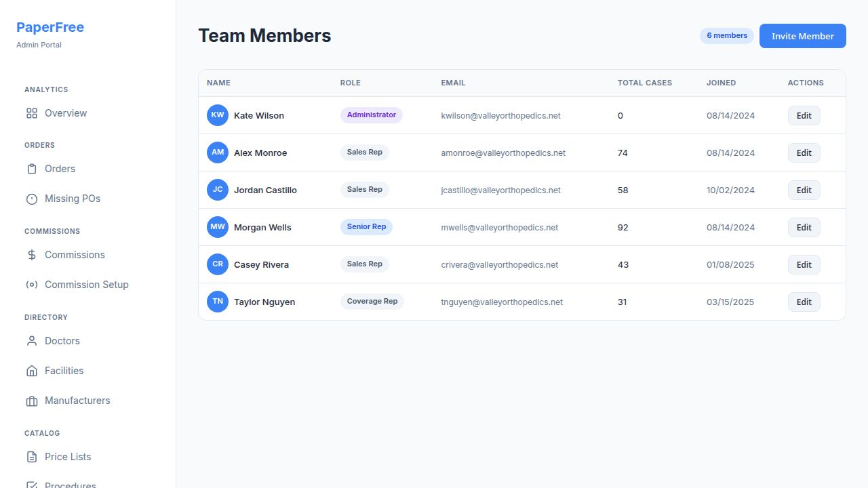Edit Morgan Wells's team member entry
The width and height of the screenshot is (868, 488).
tap(804, 227)
